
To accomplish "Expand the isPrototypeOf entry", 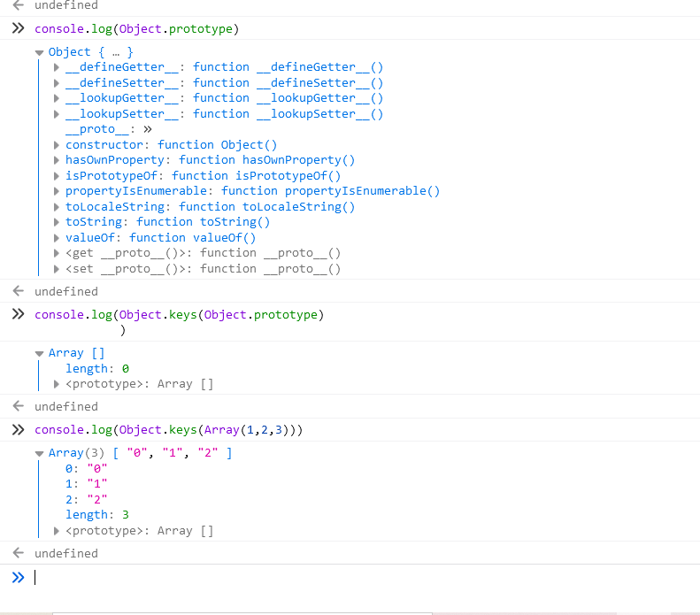I will (x=57, y=176).
